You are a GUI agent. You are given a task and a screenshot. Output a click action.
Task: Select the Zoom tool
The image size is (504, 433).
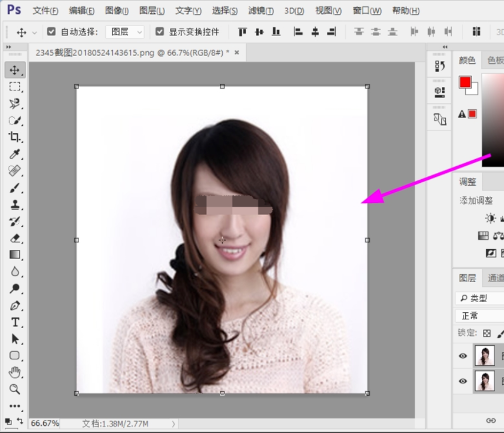click(x=15, y=389)
